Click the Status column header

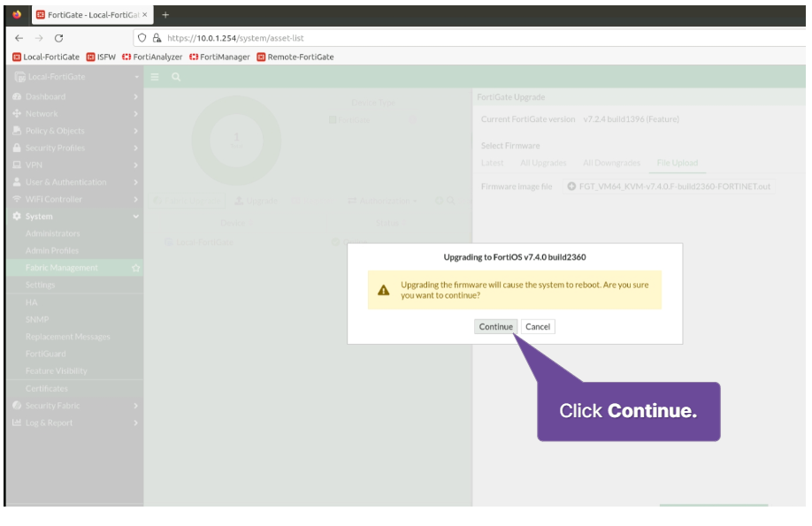tap(390, 223)
